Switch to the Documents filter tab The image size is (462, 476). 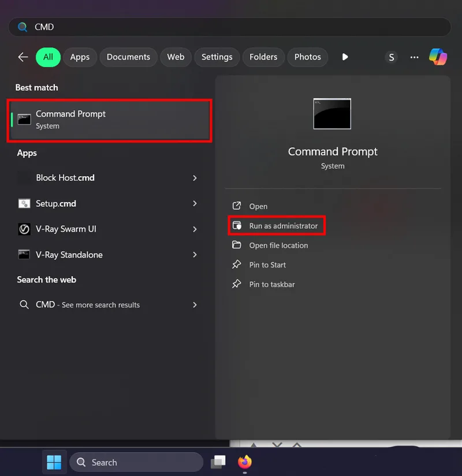[128, 57]
